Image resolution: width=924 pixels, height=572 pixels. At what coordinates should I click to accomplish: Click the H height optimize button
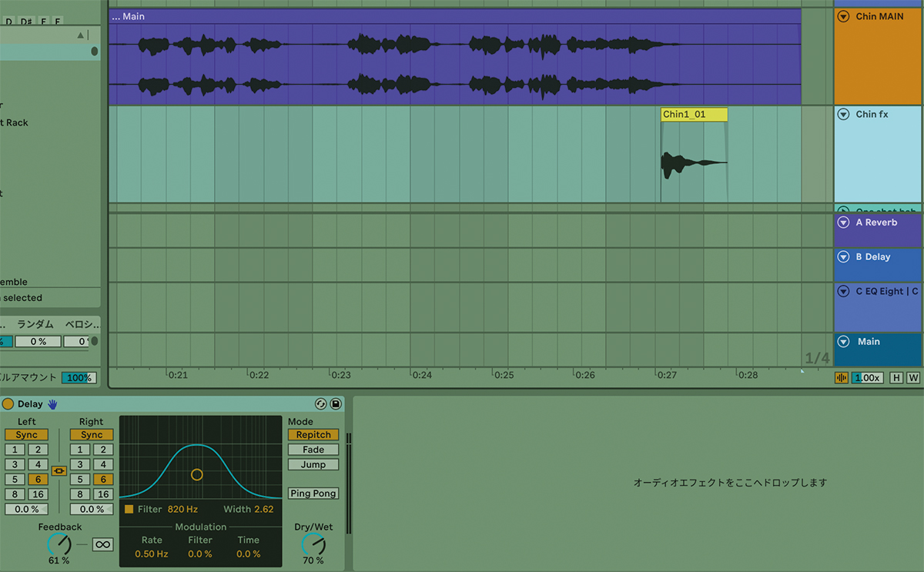[896, 378]
